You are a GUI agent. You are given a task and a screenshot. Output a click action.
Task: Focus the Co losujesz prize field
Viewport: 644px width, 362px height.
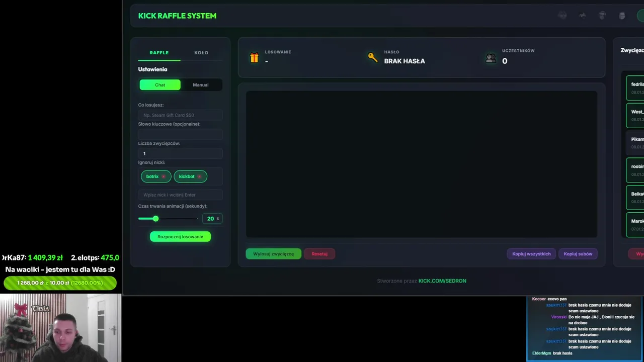pos(180,115)
